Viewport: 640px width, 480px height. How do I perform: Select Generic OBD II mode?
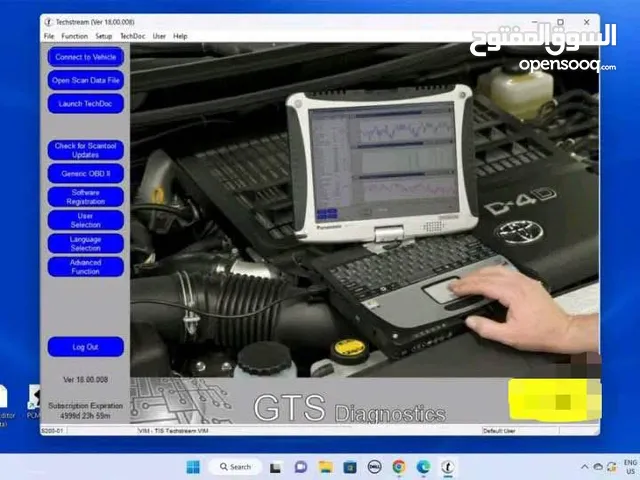(86, 173)
